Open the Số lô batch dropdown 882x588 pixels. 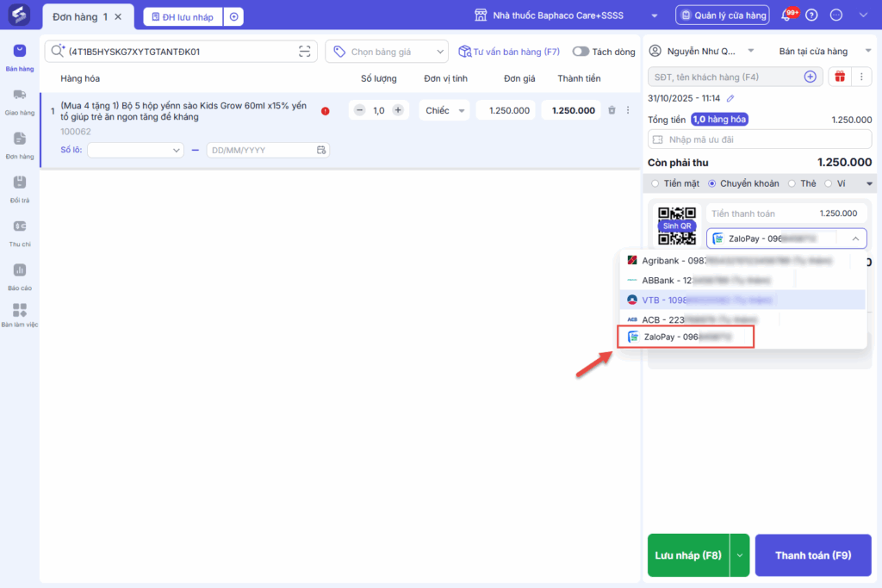coord(135,150)
